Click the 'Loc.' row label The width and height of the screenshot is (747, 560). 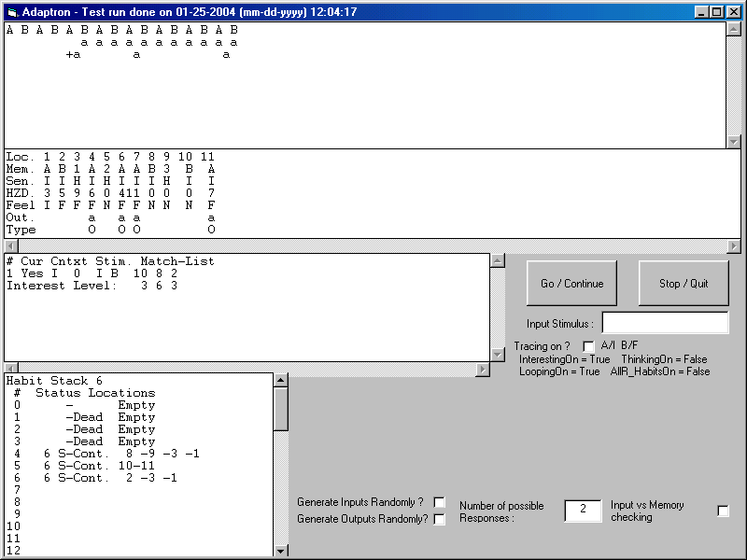coord(20,157)
